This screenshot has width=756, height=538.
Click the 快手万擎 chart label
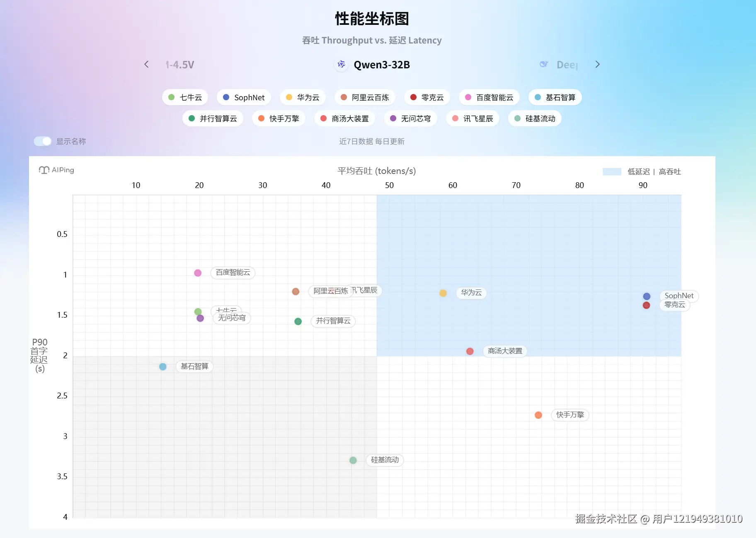coord(570,415)
